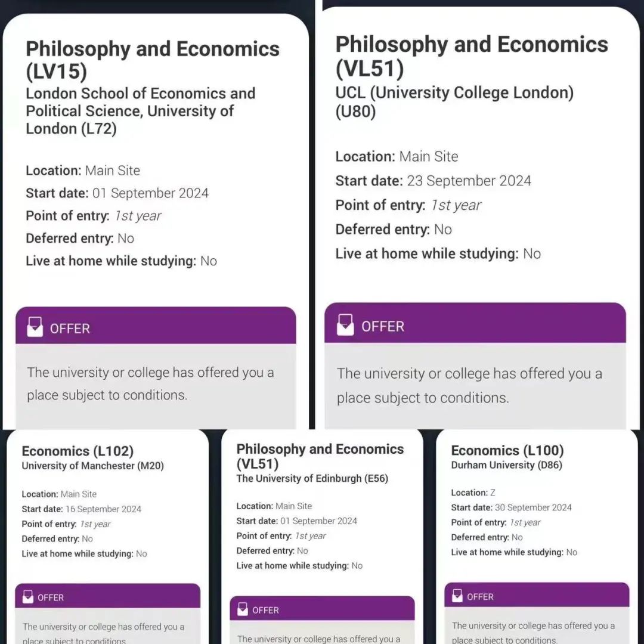The height and width of the screenshot is (644, 644).
Task: Click the offer envelope icon on the UCL card
Action: click(x=345, y=326)
